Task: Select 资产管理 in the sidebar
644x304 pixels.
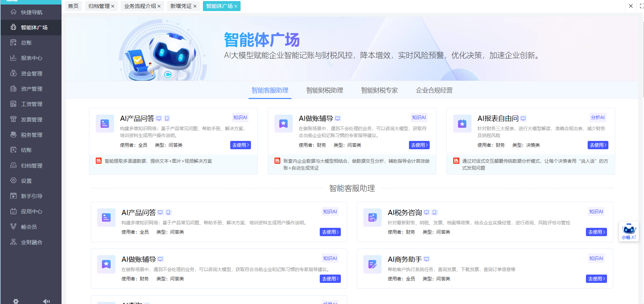Action: click(31, 89)
